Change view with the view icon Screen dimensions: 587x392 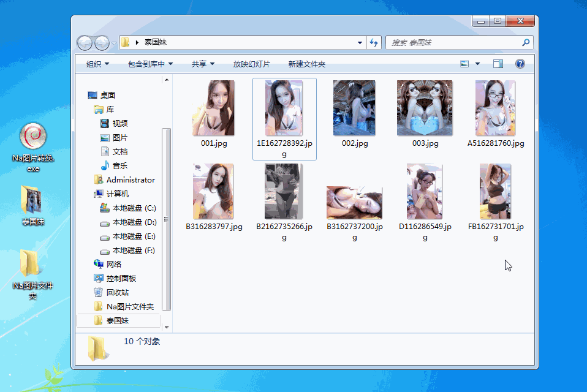click(464, 64)
